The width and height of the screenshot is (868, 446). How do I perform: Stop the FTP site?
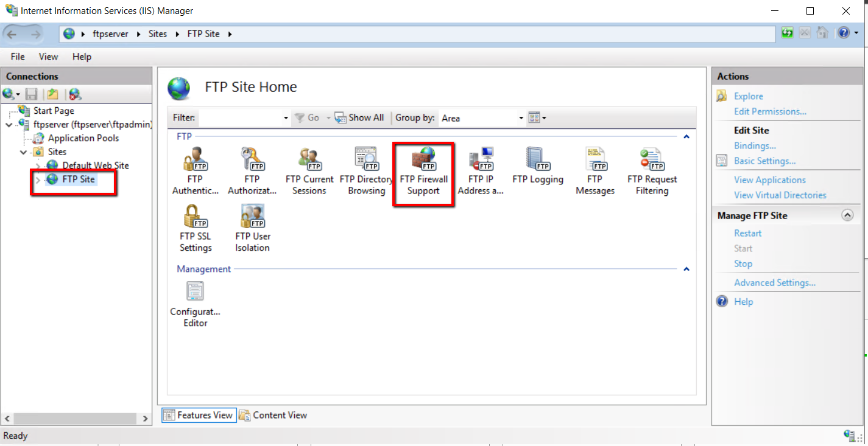tap(743, 263)
